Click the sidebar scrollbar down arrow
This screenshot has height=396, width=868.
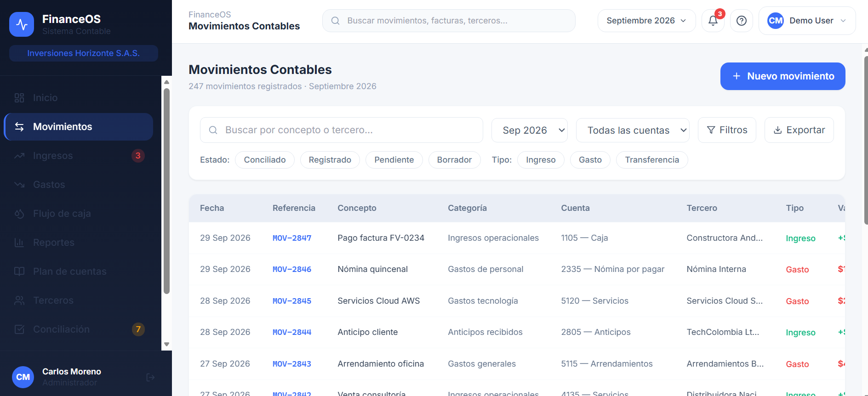[167, 344]
